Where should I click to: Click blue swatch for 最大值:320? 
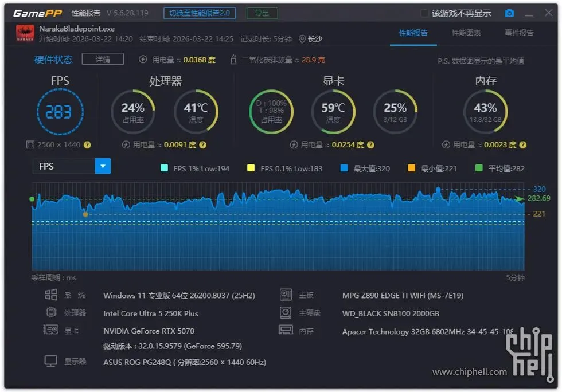pyautogui.click(x=344, y=168)
